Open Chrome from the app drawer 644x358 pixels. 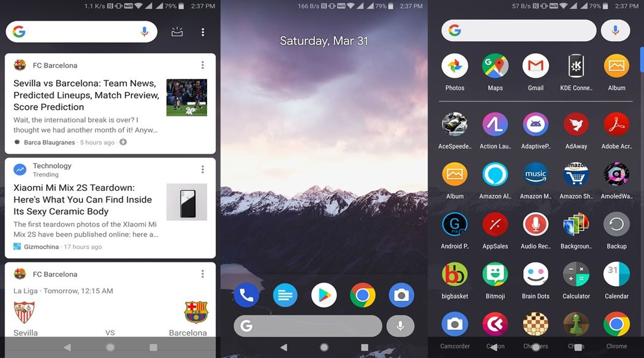[617, 330]
